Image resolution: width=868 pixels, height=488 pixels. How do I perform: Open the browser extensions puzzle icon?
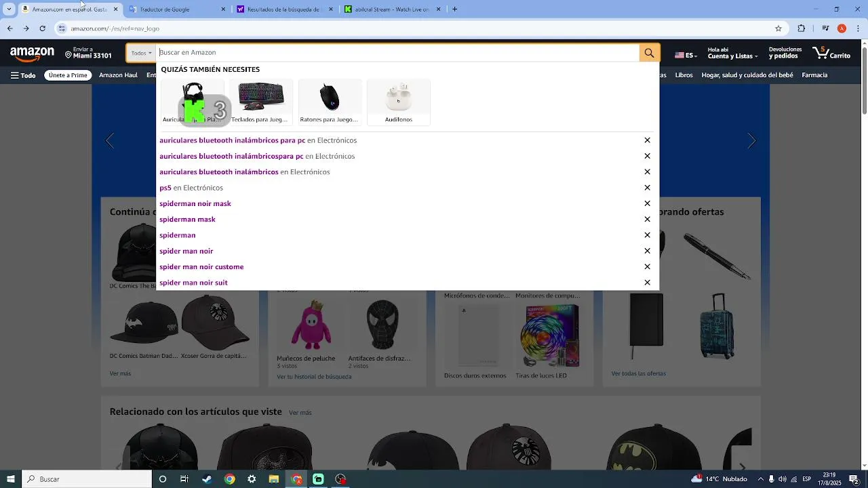802,28
